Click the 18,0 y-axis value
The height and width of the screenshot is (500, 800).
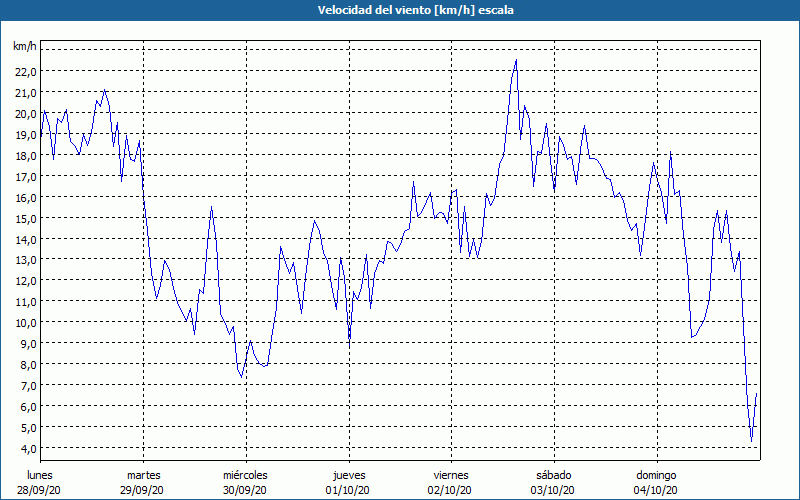26,156
